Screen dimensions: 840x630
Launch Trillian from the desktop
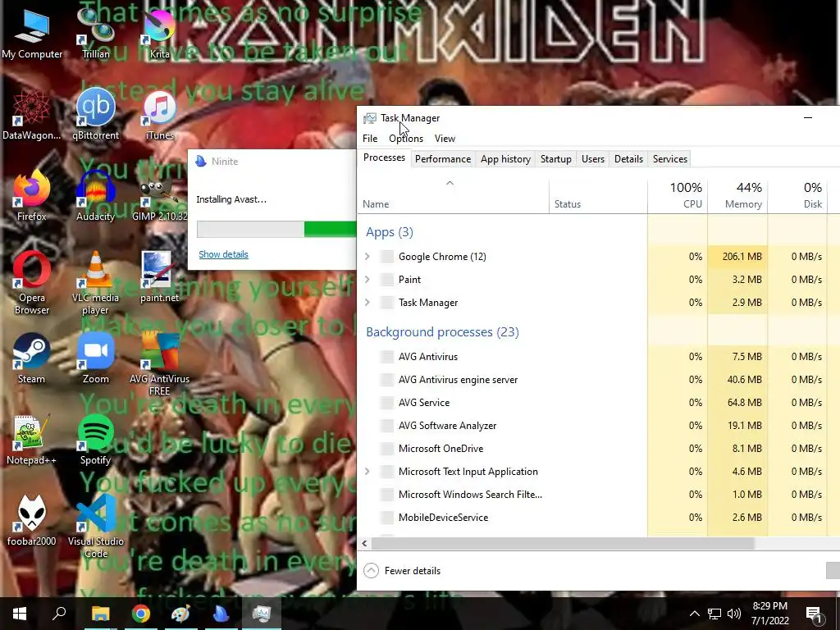click(95, 34)
